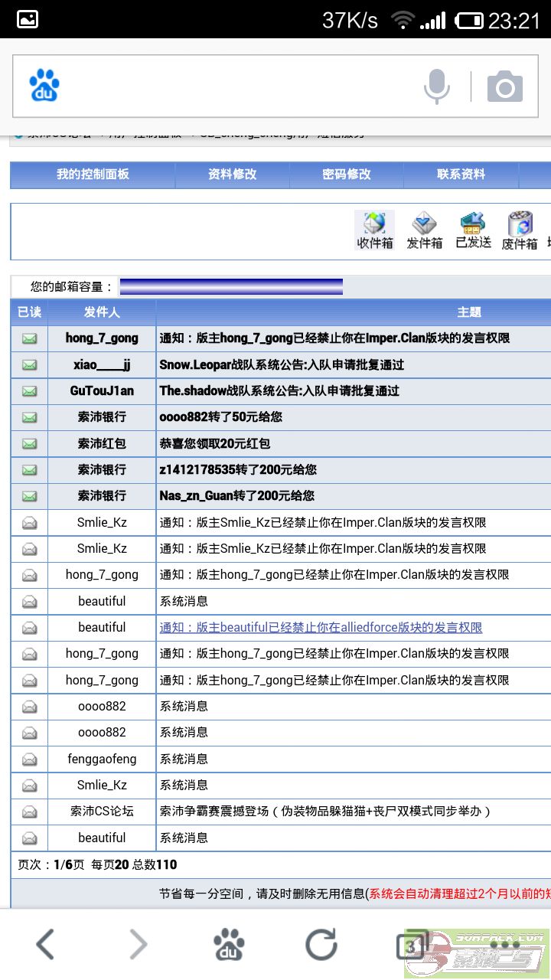
Task: Tap the browser refresh icon
Action: [321, 945]
